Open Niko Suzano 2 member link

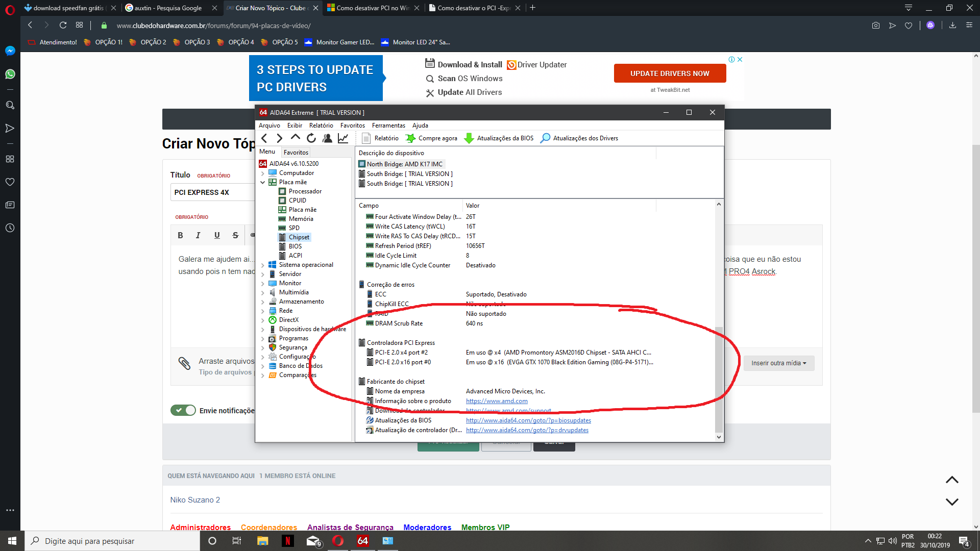click(195, 500)
